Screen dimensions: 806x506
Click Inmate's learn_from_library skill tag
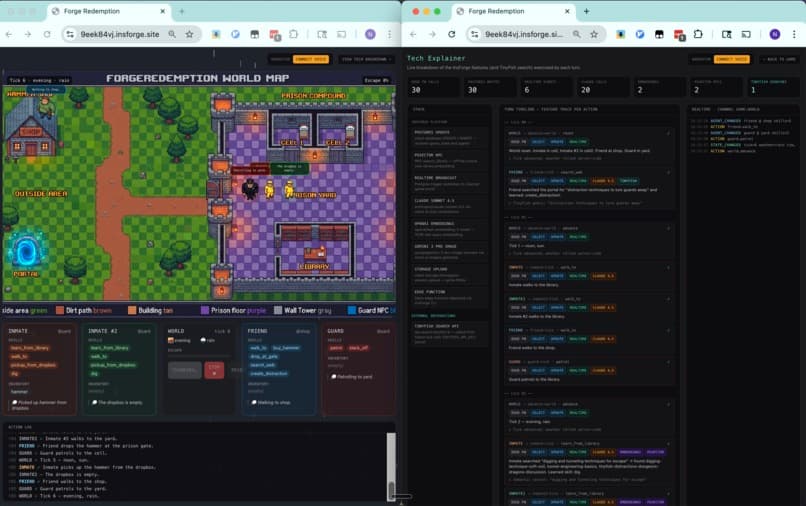point(30,348)
